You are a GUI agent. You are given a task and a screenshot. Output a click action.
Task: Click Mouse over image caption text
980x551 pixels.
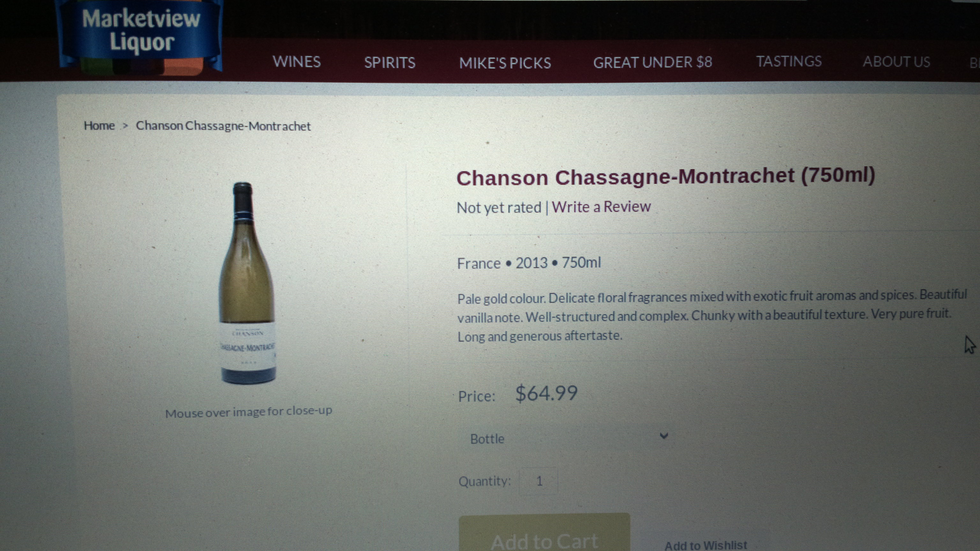pos(249,412)
